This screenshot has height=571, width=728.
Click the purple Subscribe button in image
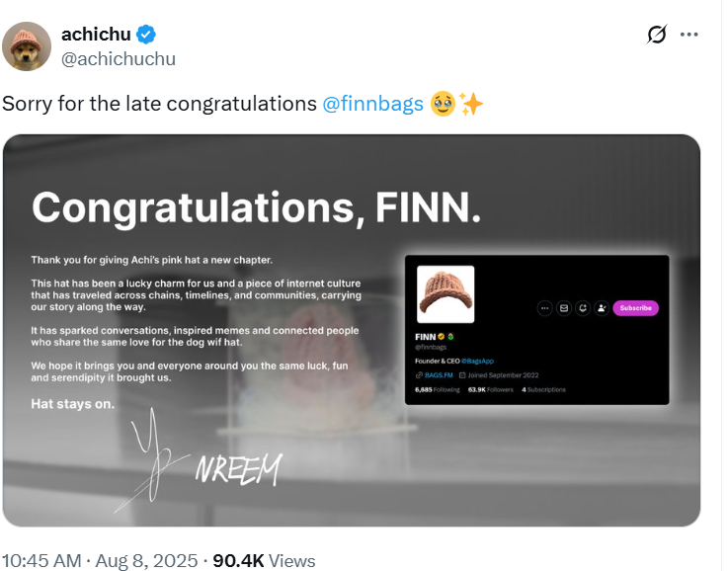pyautogui.click(x=635, y=308)
